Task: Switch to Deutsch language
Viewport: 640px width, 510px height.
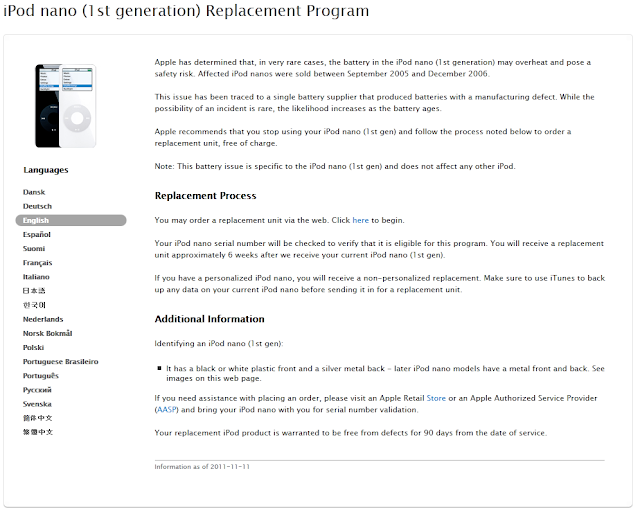Action: 37,206
